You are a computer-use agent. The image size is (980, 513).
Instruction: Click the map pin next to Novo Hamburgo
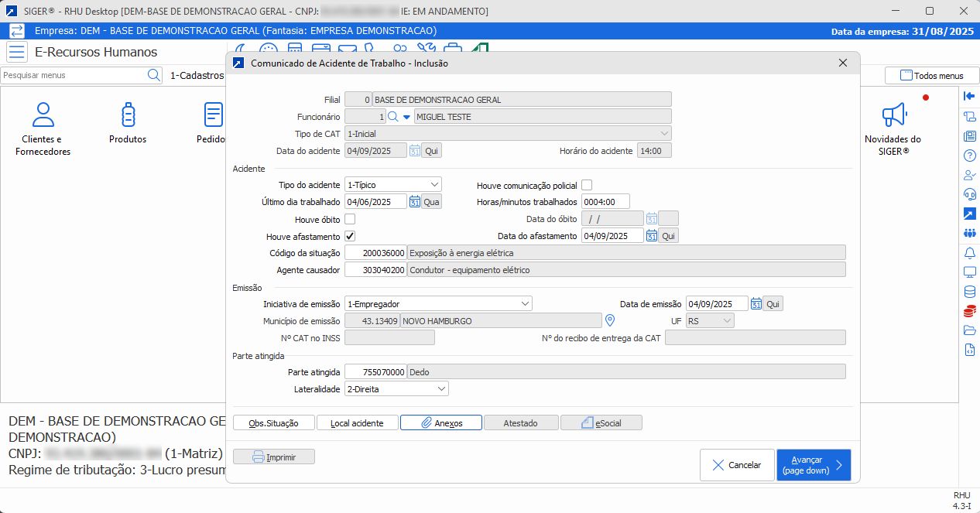tap(609, 321)
